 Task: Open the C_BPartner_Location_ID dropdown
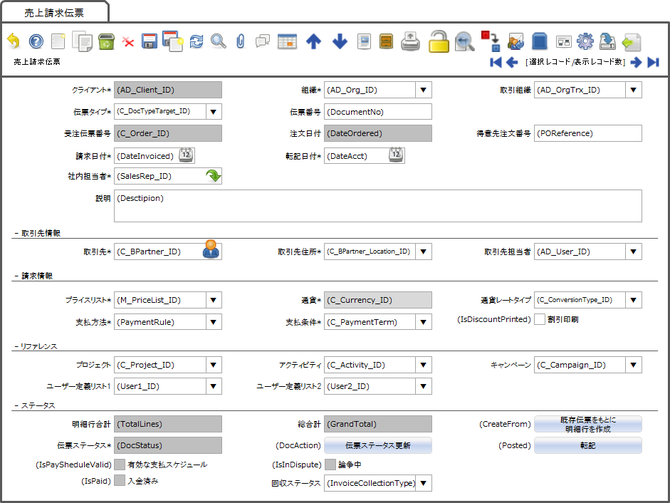(423, 251)
